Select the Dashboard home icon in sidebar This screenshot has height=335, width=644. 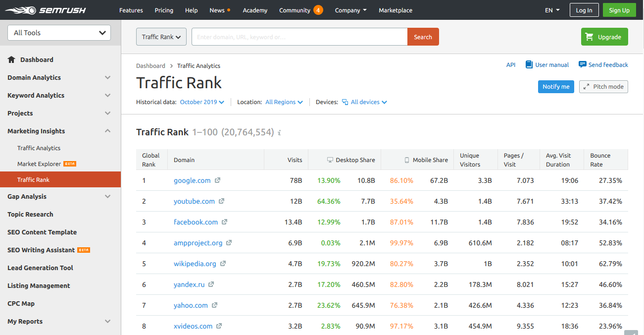(x=12, y=59)
